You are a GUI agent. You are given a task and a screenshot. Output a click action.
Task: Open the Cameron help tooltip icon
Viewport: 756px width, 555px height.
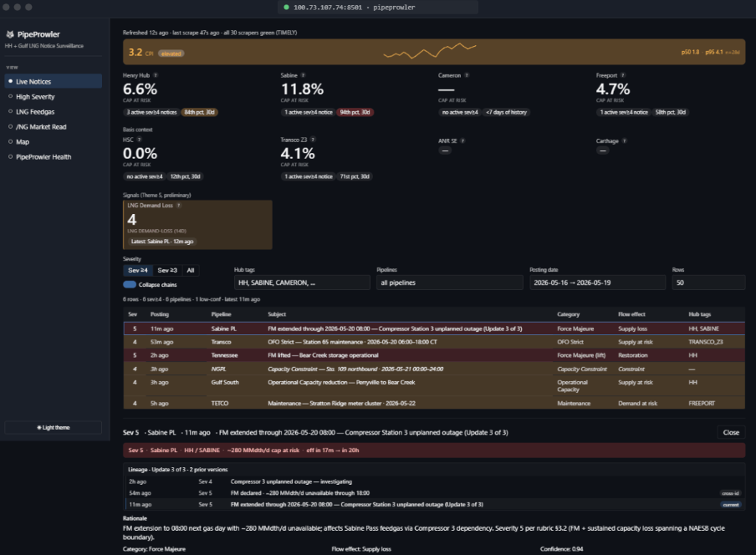(467, 75)
